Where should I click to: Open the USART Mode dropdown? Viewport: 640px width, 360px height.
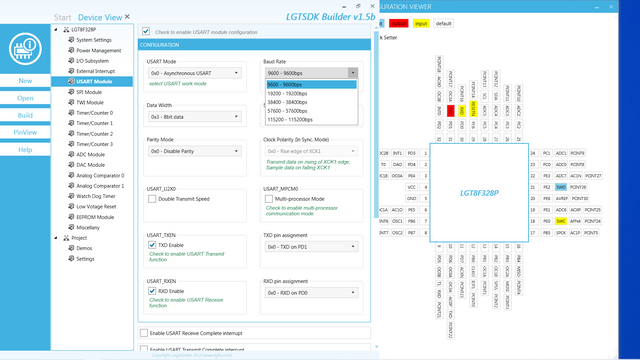[195, 73]
